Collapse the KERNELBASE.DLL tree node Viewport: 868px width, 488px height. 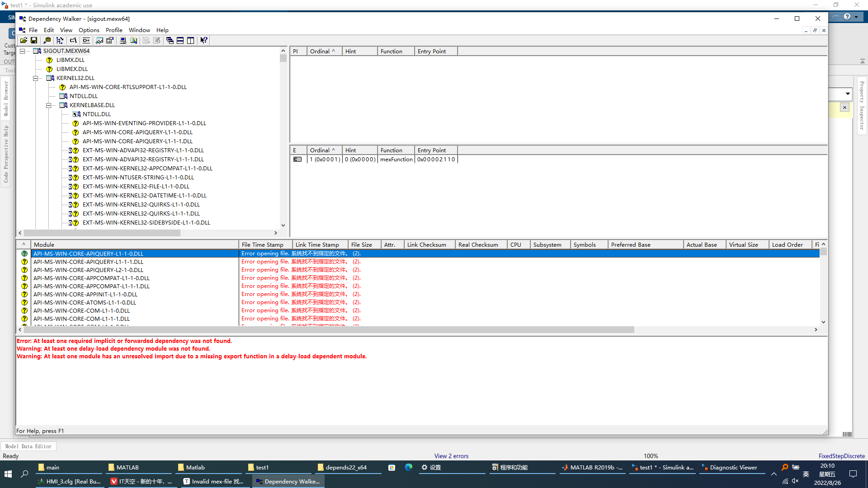pos(48,105)
